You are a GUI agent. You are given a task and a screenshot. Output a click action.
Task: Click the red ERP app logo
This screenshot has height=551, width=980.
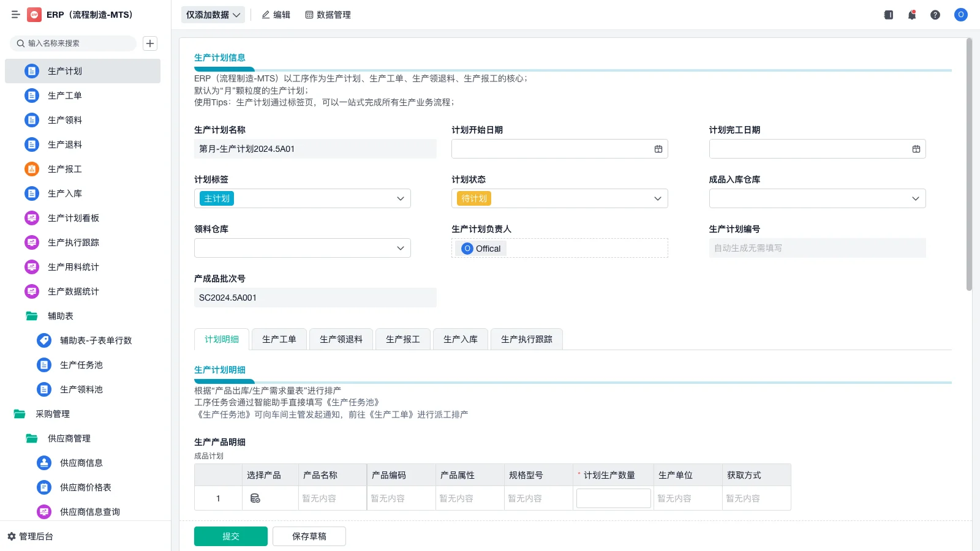34,15
